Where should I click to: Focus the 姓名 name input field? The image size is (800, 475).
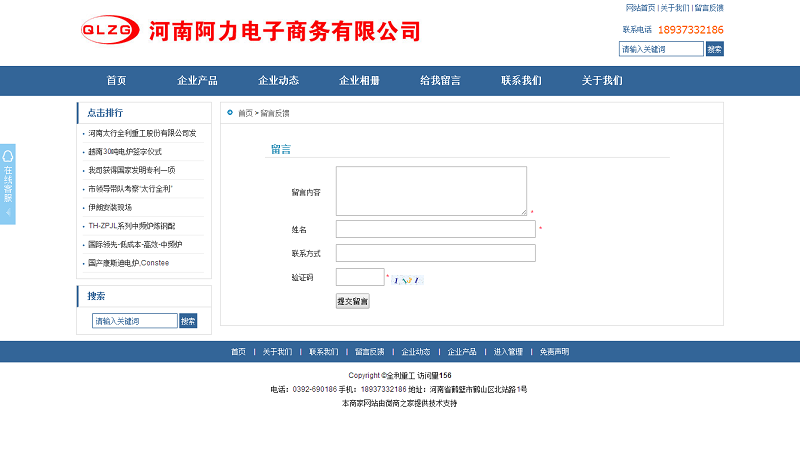(435, 229)
